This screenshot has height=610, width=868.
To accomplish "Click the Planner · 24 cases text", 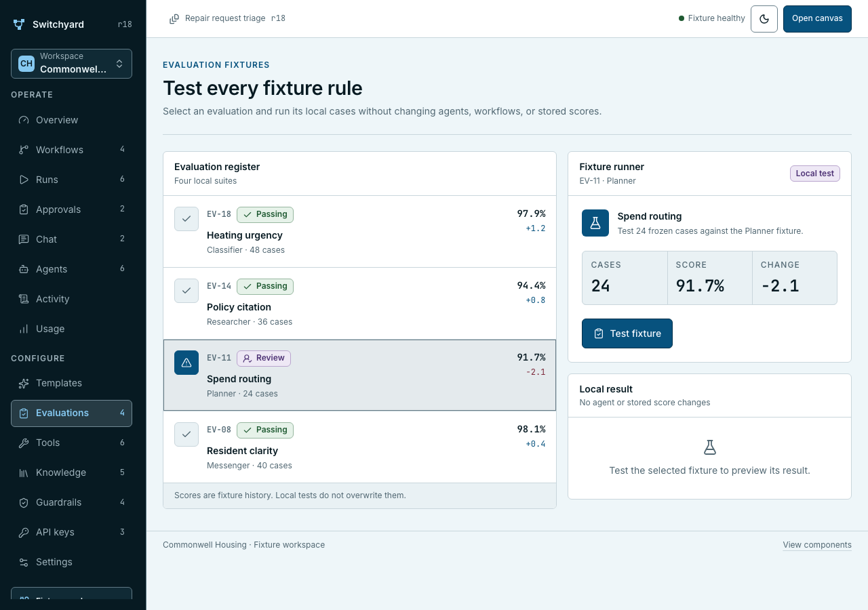I will (x=242, y=394).
